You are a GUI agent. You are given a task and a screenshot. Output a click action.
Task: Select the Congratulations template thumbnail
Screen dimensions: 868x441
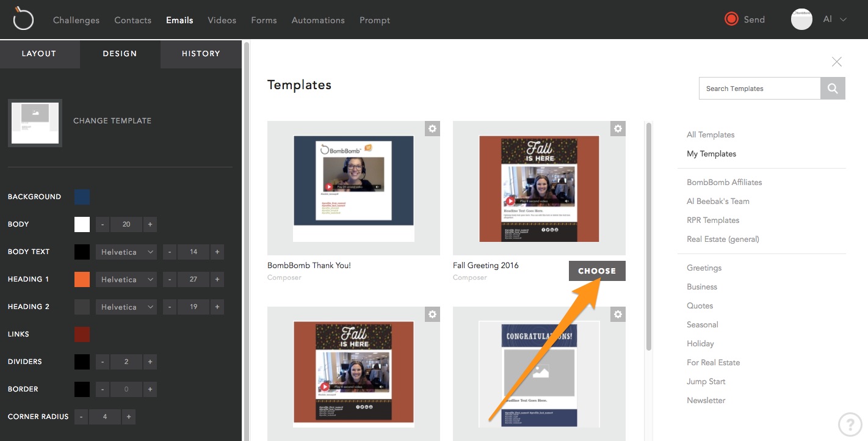point(539,374)
